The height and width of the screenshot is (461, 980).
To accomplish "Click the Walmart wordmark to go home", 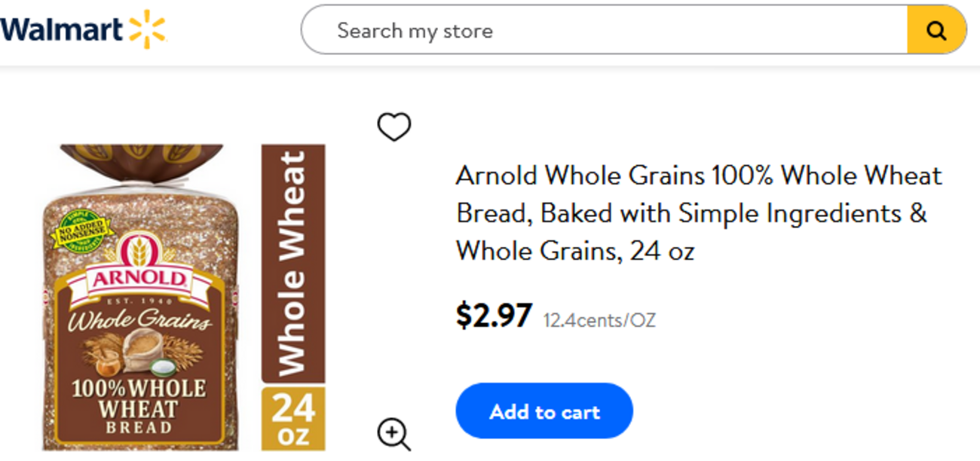I will 62,30.
